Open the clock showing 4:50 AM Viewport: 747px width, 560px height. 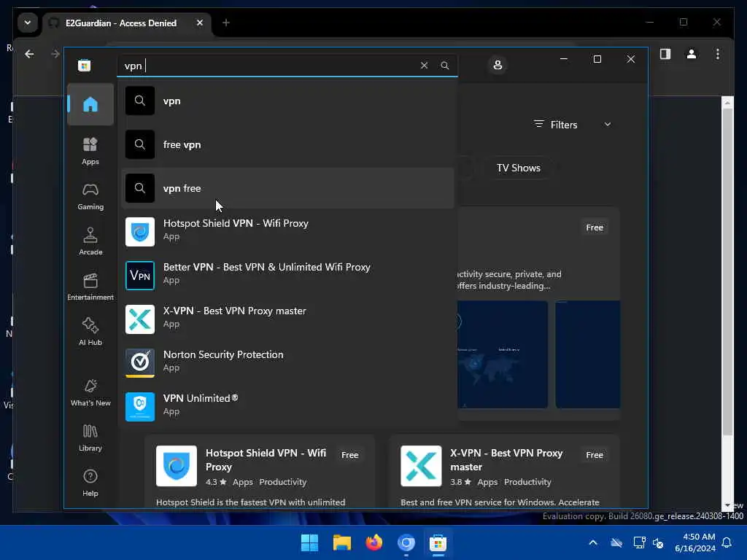tap(695, 542)
